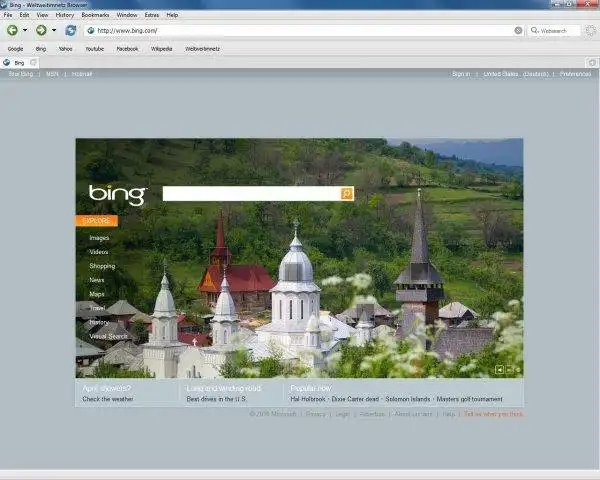
Task: Click the Legal footer link
Action: coord(342,414)
